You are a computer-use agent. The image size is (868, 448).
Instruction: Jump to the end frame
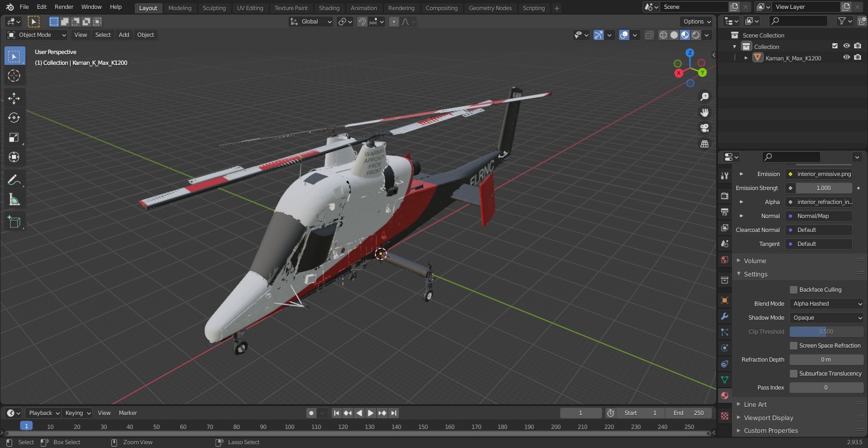[393, 413]
